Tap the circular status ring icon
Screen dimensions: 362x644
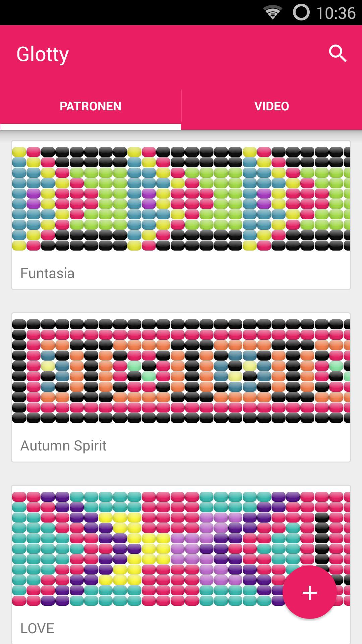[301, 12]
